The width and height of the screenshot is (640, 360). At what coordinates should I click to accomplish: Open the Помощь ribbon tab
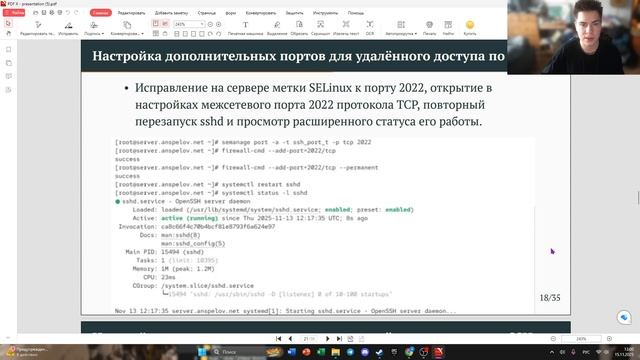356,13
